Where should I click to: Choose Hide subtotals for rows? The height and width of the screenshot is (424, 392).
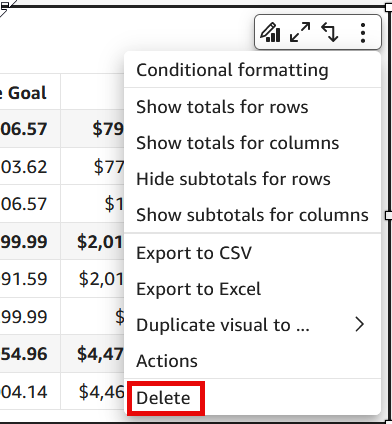[252, 179]
